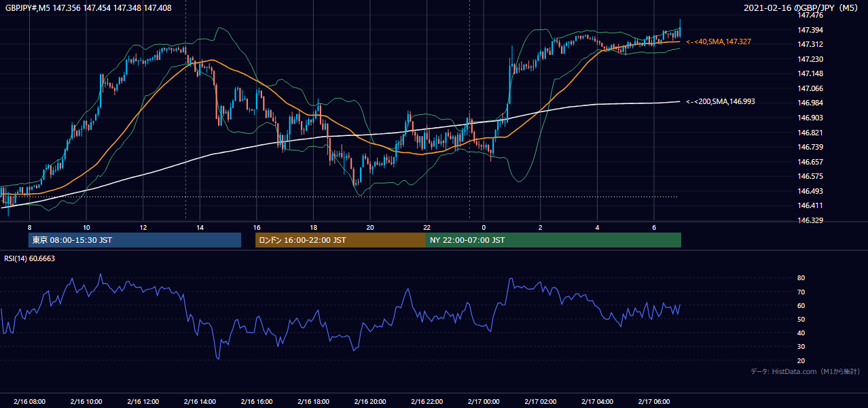Click the bottom date label 2/17 00:00
The height and width of the screenshot is (408, 868).
tap(483, 401)
